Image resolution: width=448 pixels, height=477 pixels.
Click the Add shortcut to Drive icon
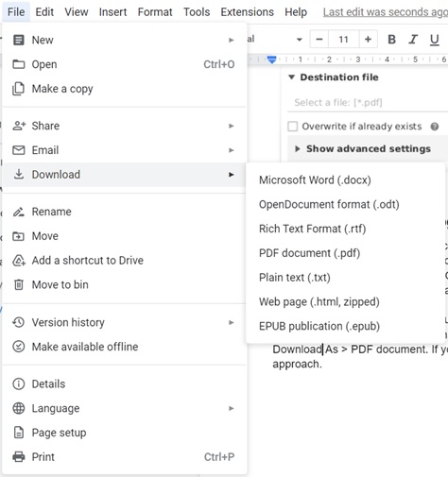click(19, 261)
